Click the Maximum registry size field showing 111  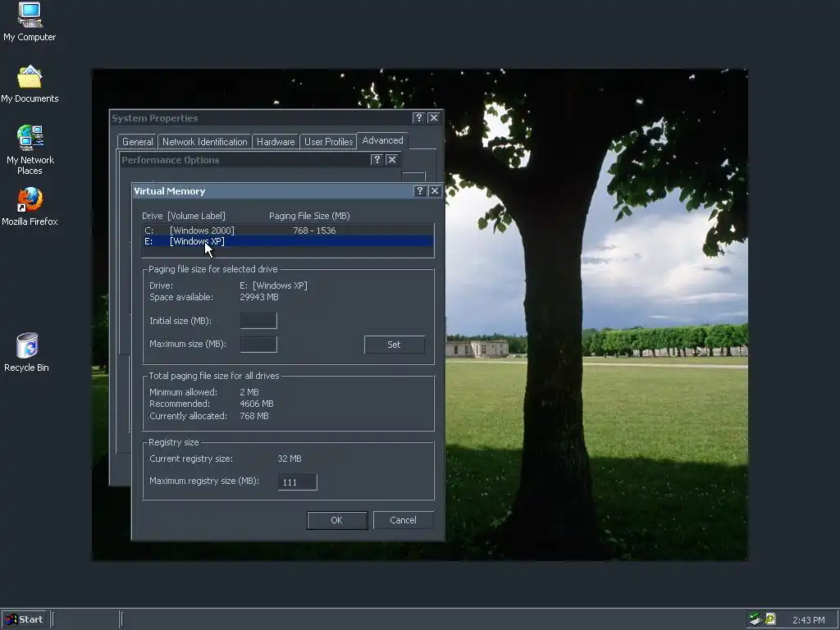297,482
